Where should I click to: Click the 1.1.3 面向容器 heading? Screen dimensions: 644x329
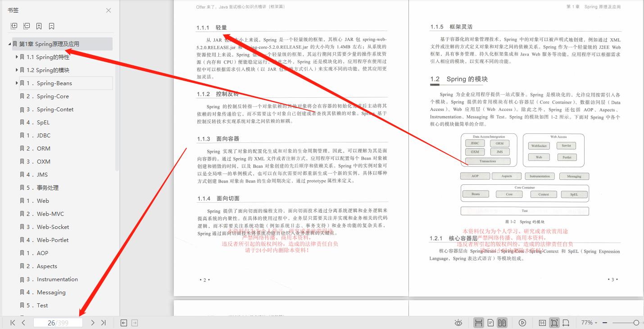click(218, 139)
